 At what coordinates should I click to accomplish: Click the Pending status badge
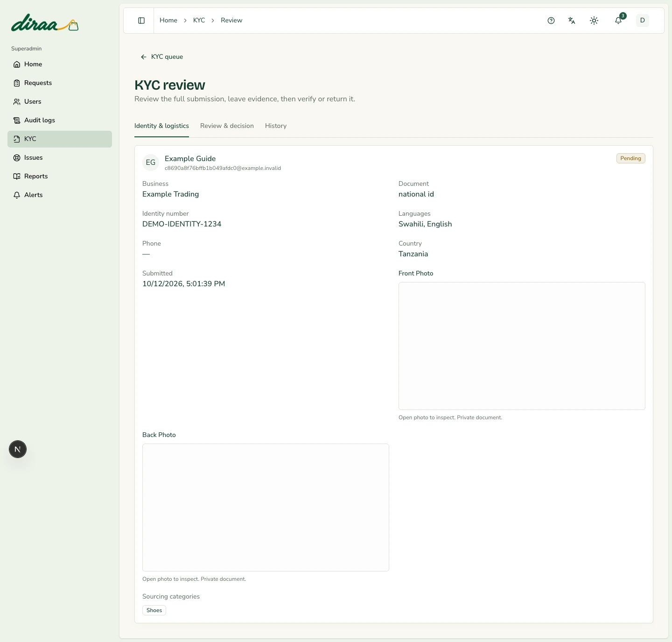pos(631,158)
